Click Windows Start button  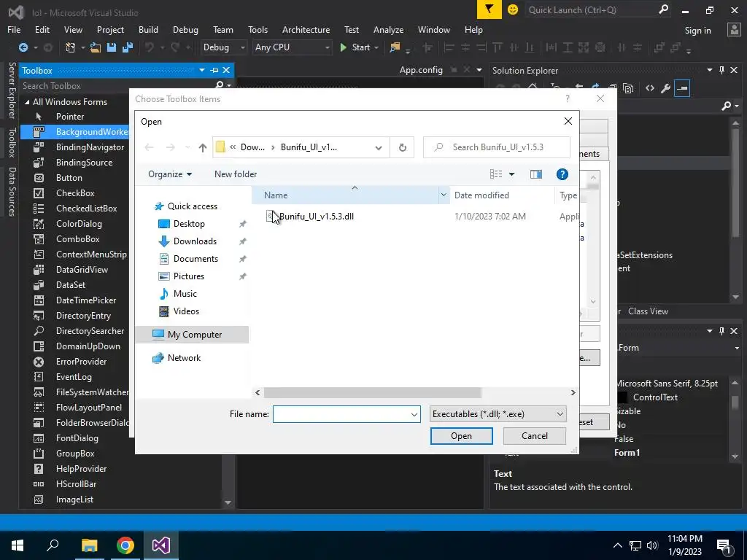18,545
